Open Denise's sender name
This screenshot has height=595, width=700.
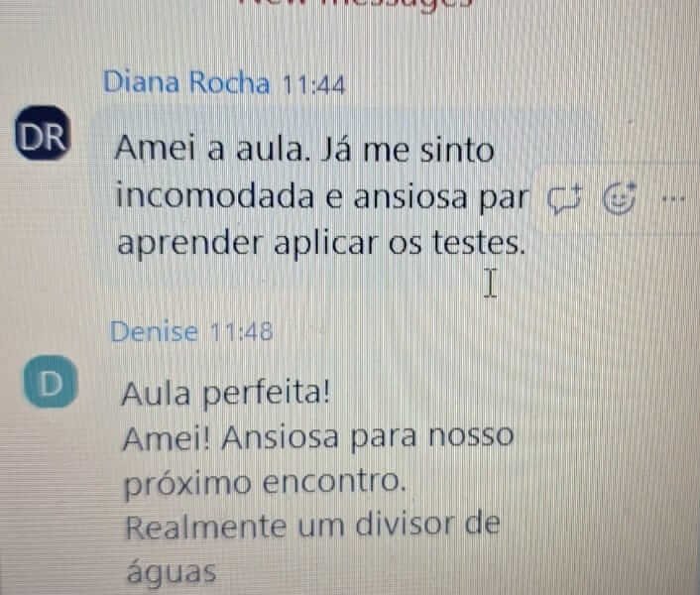click(x=154, y=331)
